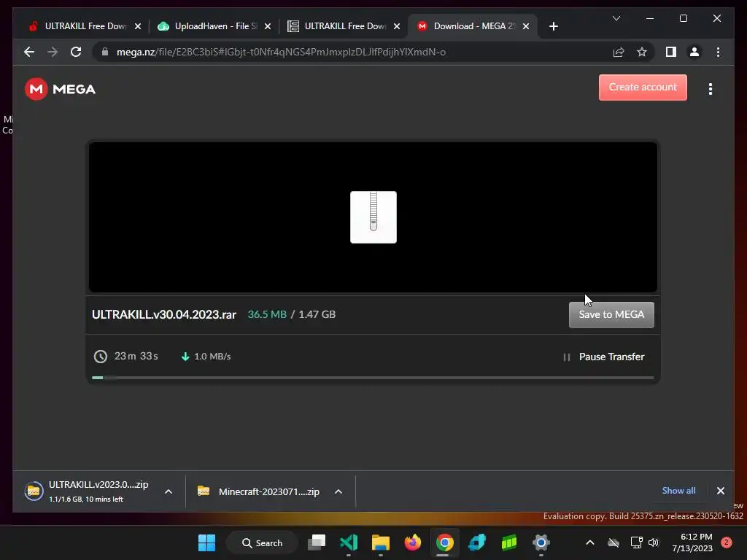747x560 pixels.
Task: Click Show all downloads link
Action: tap(678, 491)
